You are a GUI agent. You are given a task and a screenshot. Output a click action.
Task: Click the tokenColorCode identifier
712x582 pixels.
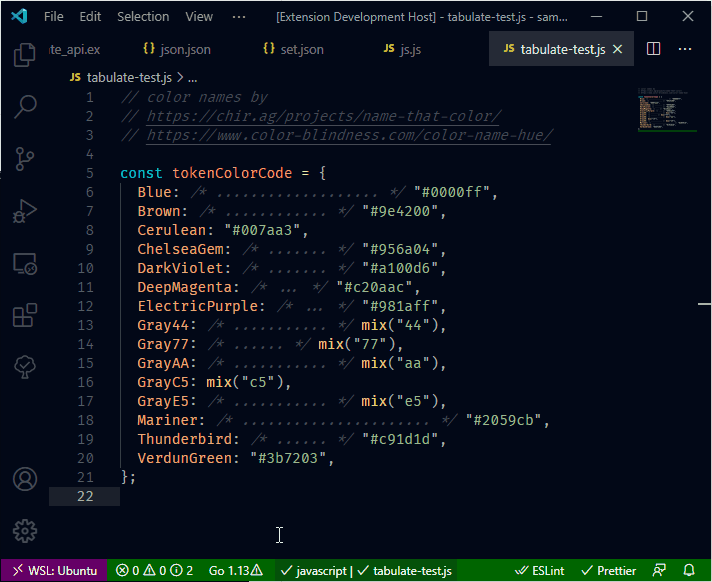pos(232,173)
